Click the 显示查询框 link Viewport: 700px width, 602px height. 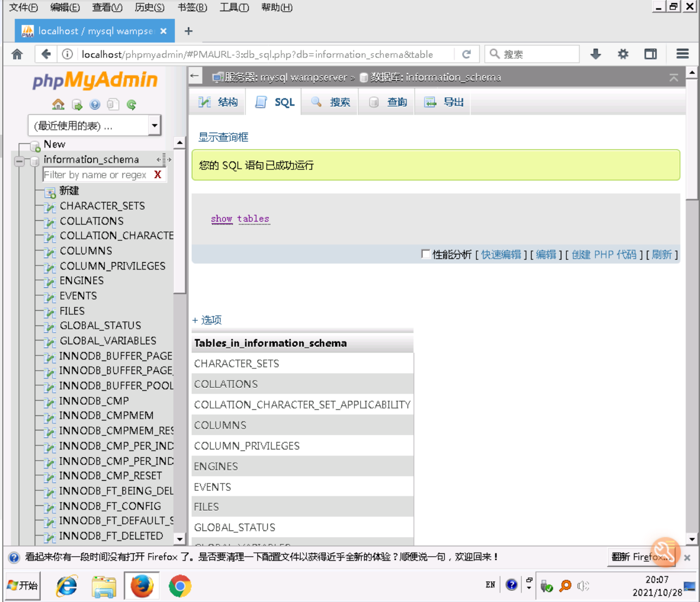[223, 138]
